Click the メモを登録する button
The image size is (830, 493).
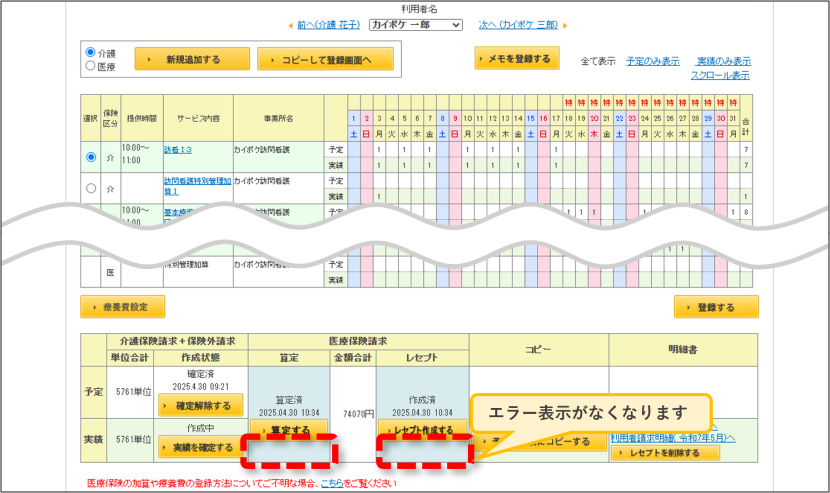click(x=517, y=58)
